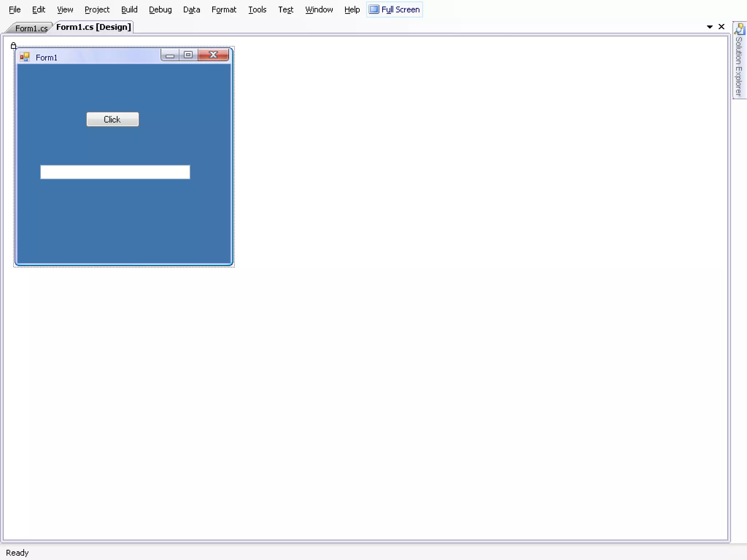The width and height of the screenshot is (747, 560).
Task: Select the Click button on the form
Action: pos(112,119)
